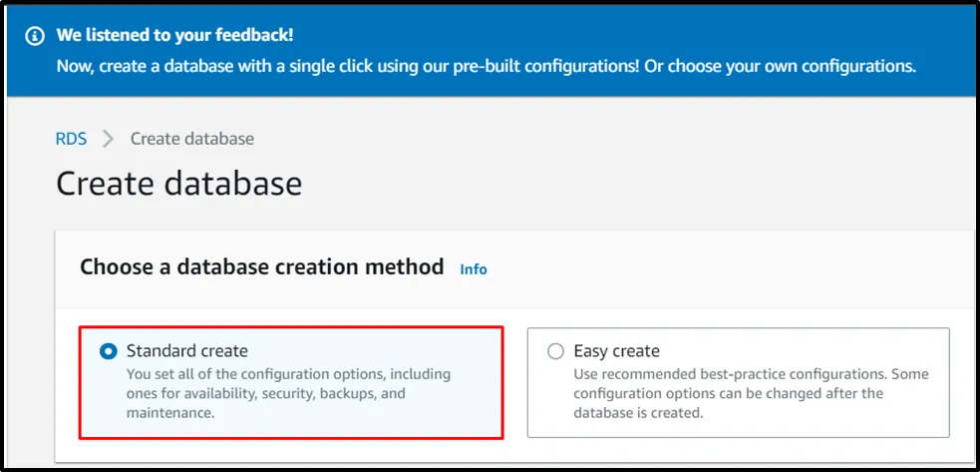The width and height of the screenshot is (980, 472).
Task: Select the Easy create radio button
Action: point(555,351)
